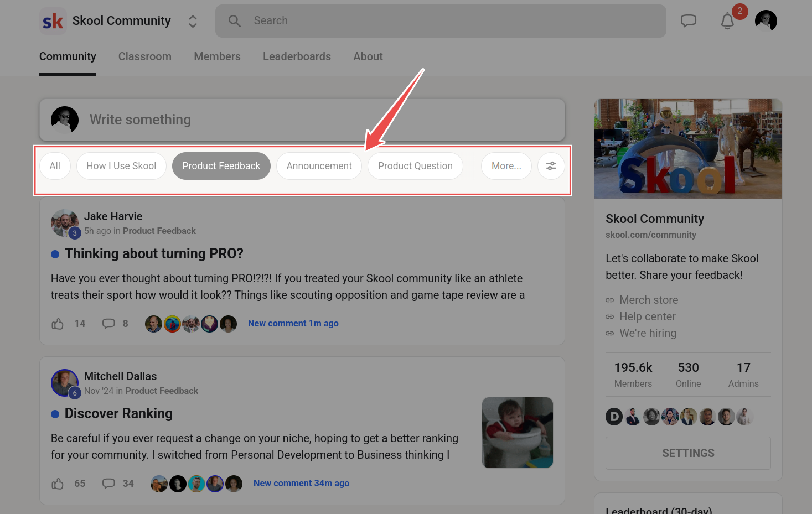Select the How I Use Skool filter
The height and width of the screenshot is (514, 812).
(121, 166)
